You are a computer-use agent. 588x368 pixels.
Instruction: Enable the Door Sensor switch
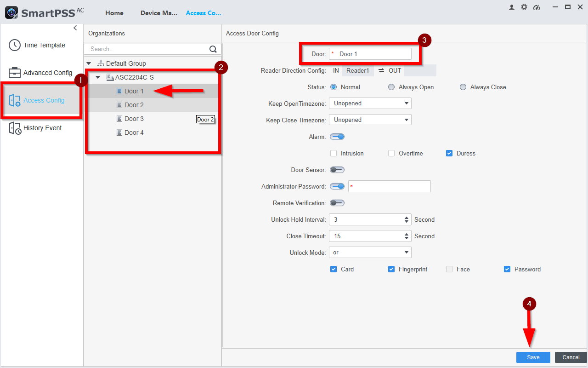point(337,170)
